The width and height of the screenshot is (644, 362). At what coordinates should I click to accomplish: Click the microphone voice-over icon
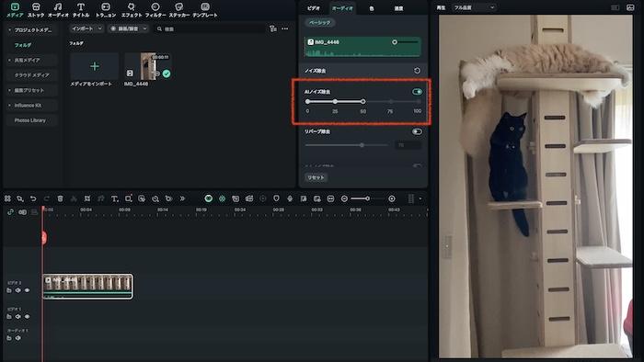(x=290, y=198)
